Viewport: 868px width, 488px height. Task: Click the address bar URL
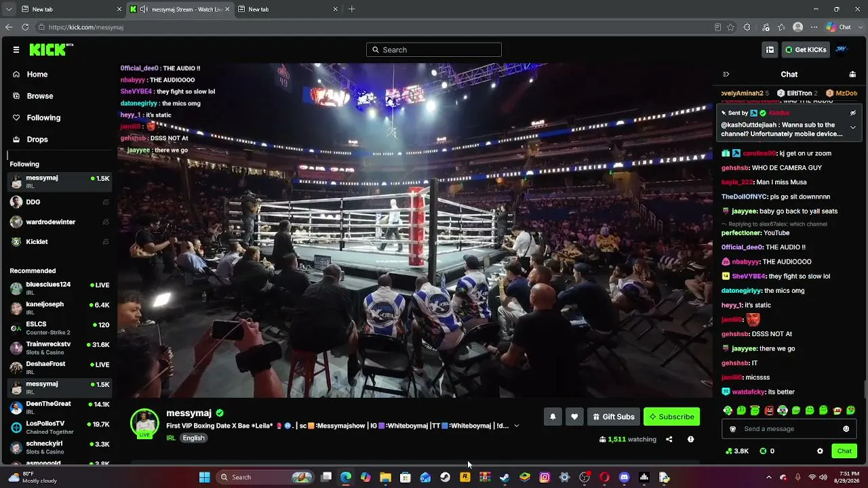point(86,27)
